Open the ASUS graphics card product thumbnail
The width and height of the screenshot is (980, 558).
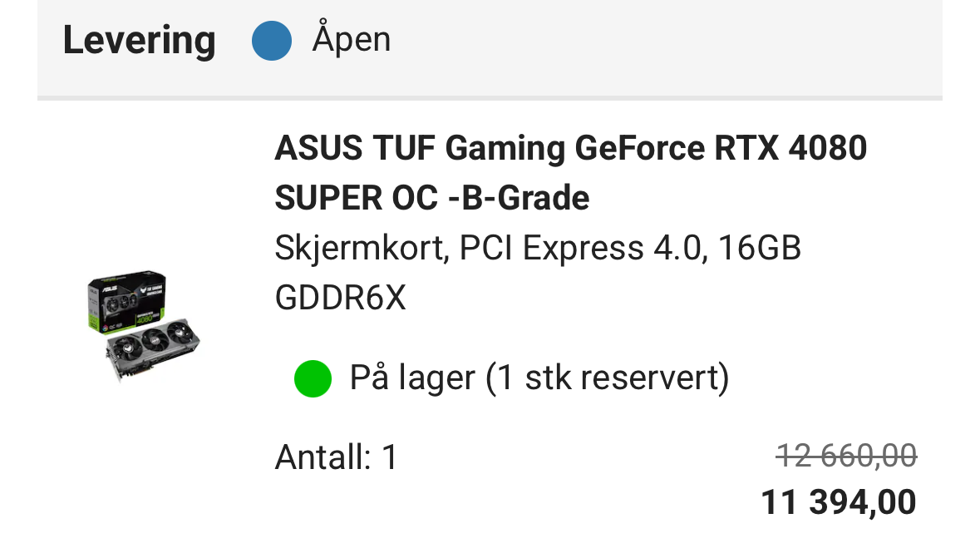coord(144,326)
